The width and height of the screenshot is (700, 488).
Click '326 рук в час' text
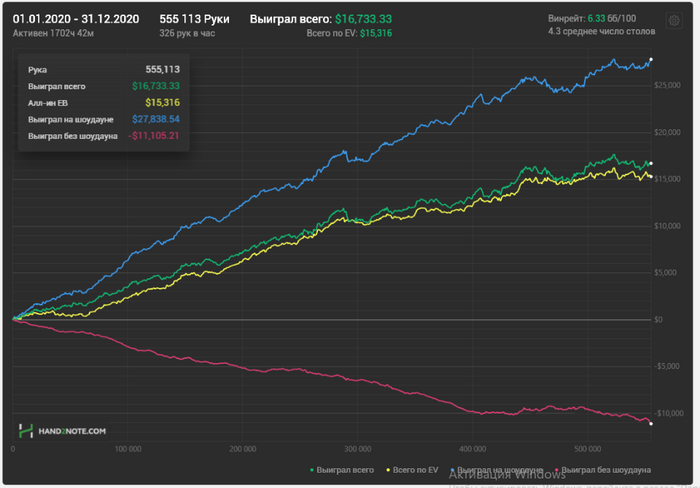pyautogui.click(x=187, y=33)
